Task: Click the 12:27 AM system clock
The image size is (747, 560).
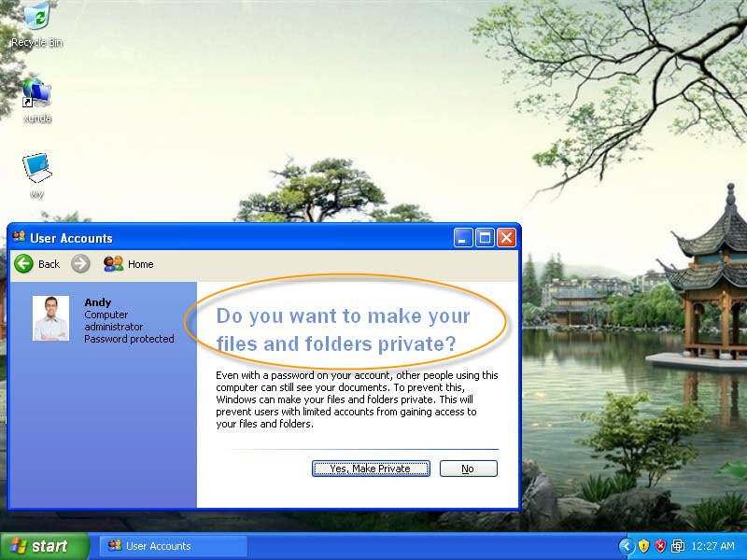Action: pos(712,546)
